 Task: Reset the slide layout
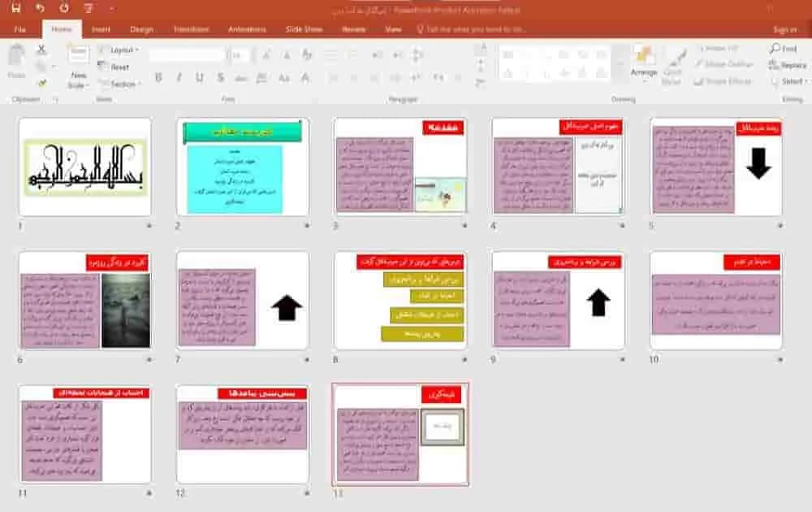(114, 67)
